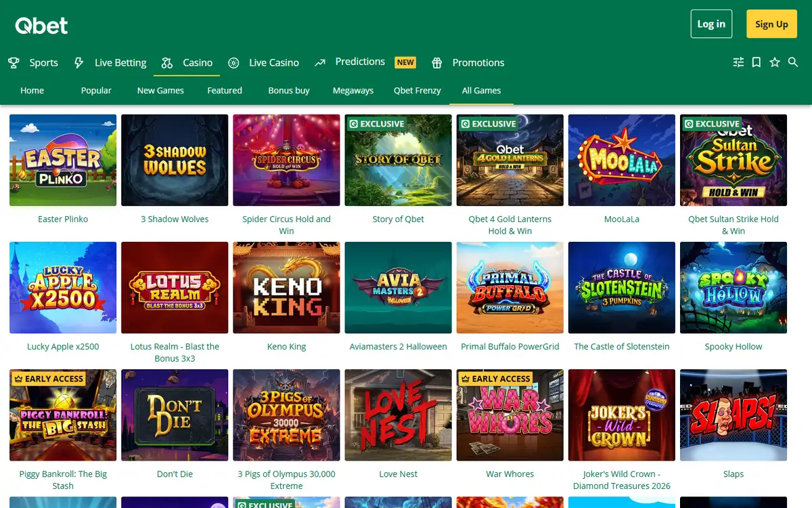The width and height of the screenshot is (812, 508).
Task: Switch to the Popular tab
Action: click(96, 90)
